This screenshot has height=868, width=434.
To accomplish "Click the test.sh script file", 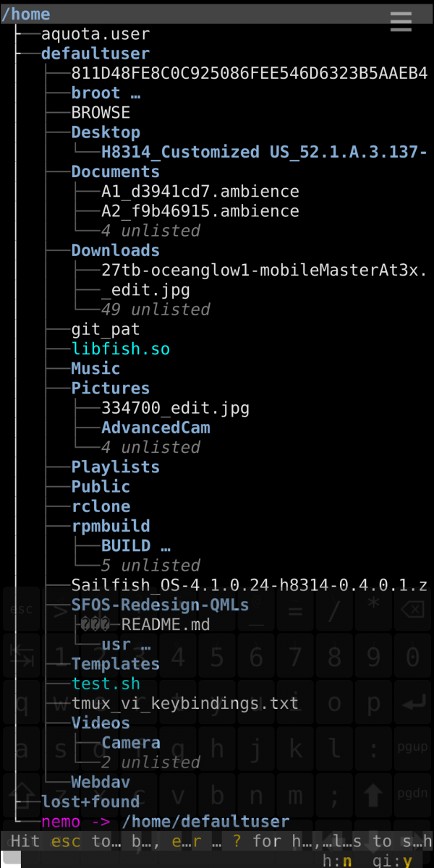I will click(x=106, y=684).
